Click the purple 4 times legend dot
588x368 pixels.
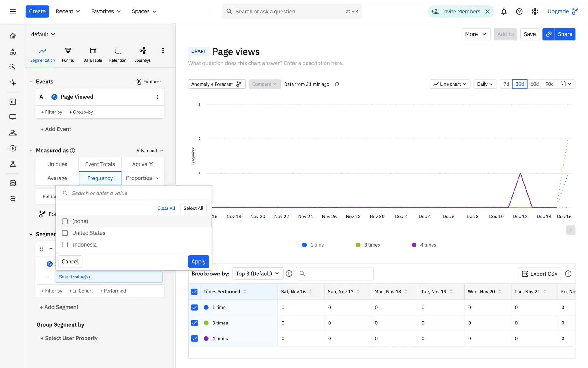pyautogui.click(x=414, y=245)
